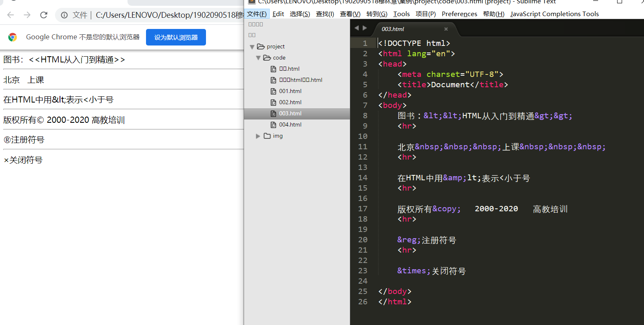Click line number 8 in the gutter

pyautogui.click(x=365, y=116)
